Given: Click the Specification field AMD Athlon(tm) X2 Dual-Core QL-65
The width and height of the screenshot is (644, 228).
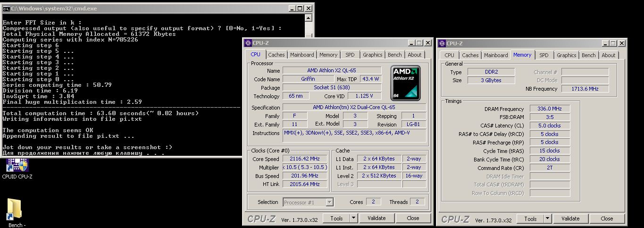Looking at the screenshot, I should 354,107.
